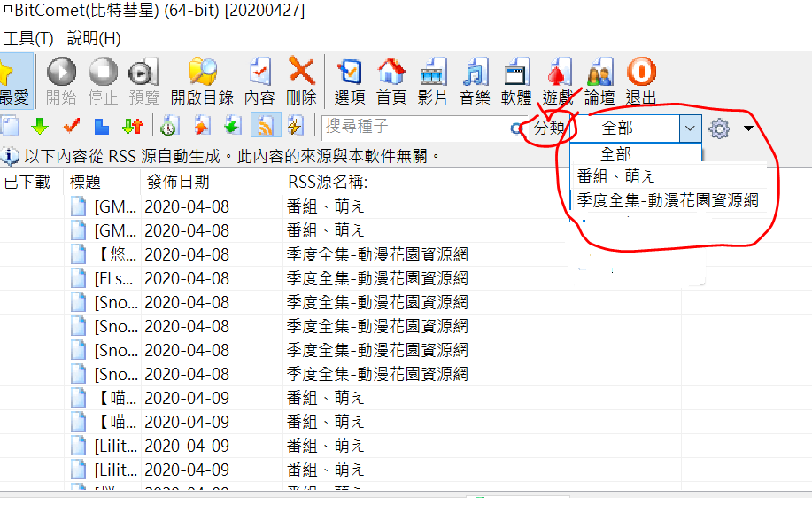Select the first 【喵... row dated 2020-04-09
The width and height of the screenshot is (812, 521).
[341, 398]
